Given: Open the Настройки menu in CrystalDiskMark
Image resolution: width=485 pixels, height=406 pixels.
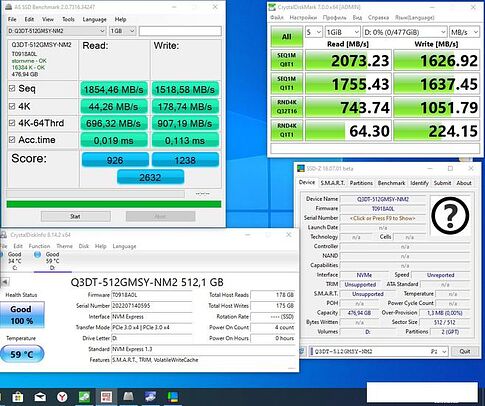Looking at the screenshot, I should (303, 17).
